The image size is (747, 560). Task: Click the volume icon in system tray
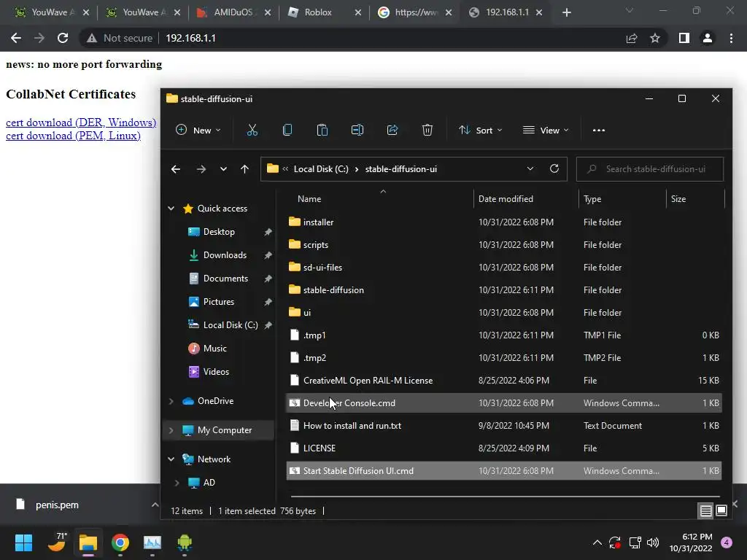coord(653,542)
